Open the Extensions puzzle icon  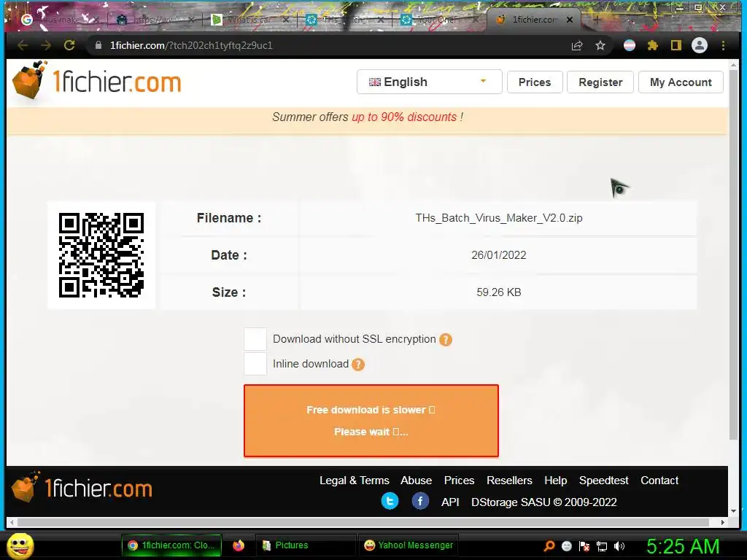tap(653, 45)
